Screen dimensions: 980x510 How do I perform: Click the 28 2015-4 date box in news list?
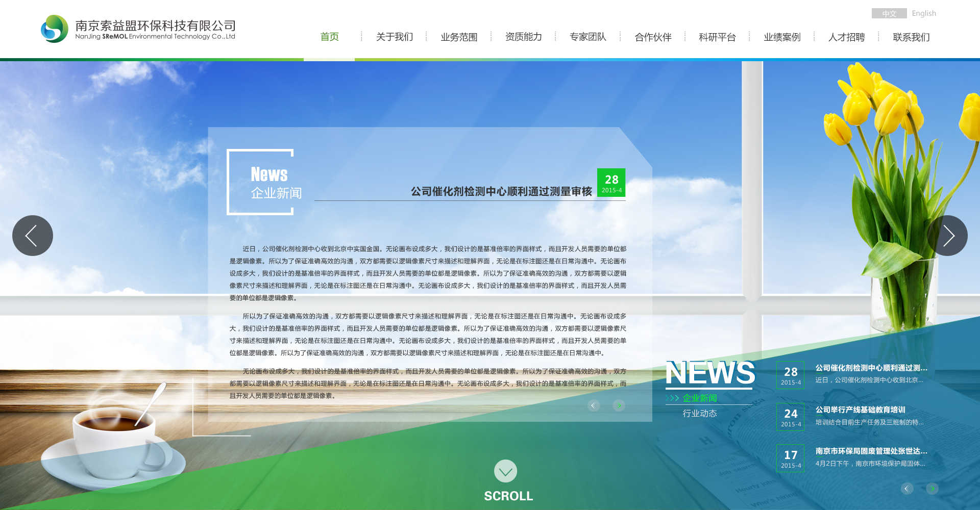click(791, 375)
